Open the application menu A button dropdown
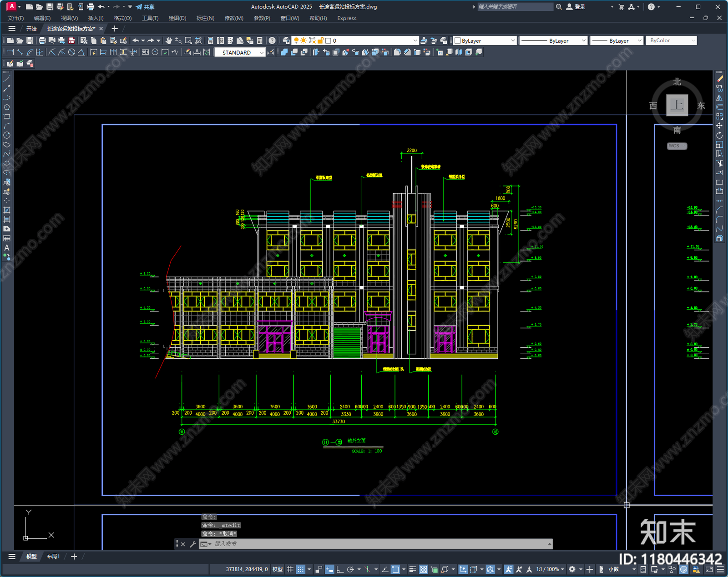 13,6
